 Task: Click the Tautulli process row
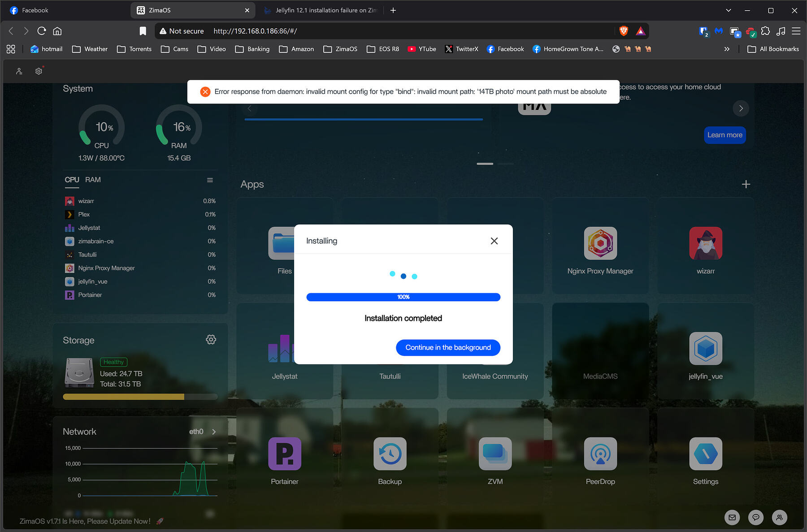pyautogui.click(x=140, y=255)
